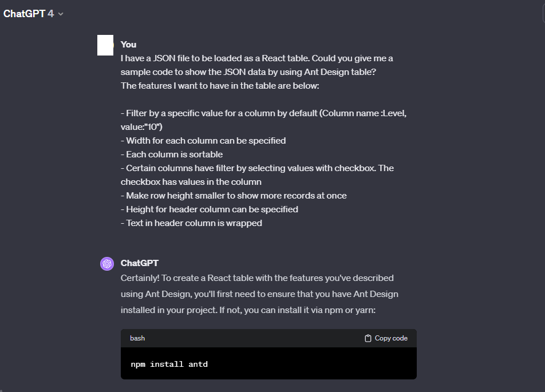Click the purple ChatGPT logo avatar
This screenshot has width=545, height=392.
(x=107, y=264)
